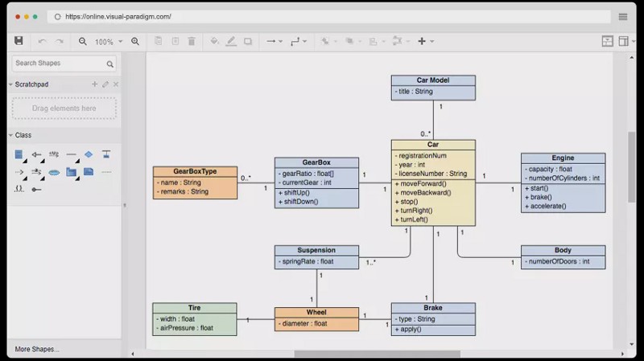Add a new item to Scratchpad
644x361 pixels.
pyautogui.click(x=94, y=84)
